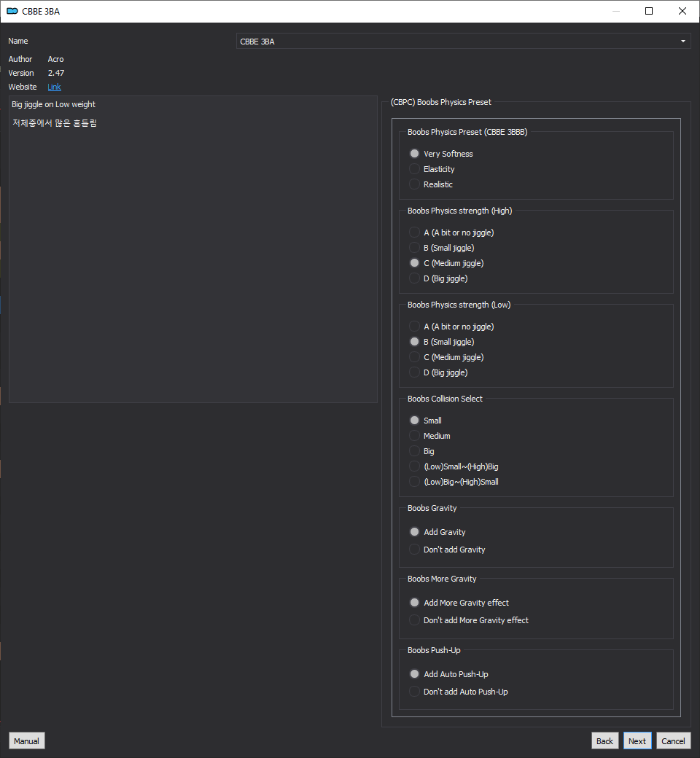Select D (Big jiggle) under High strength
Viewport: 700px width, 758px height.
[438, 278]
